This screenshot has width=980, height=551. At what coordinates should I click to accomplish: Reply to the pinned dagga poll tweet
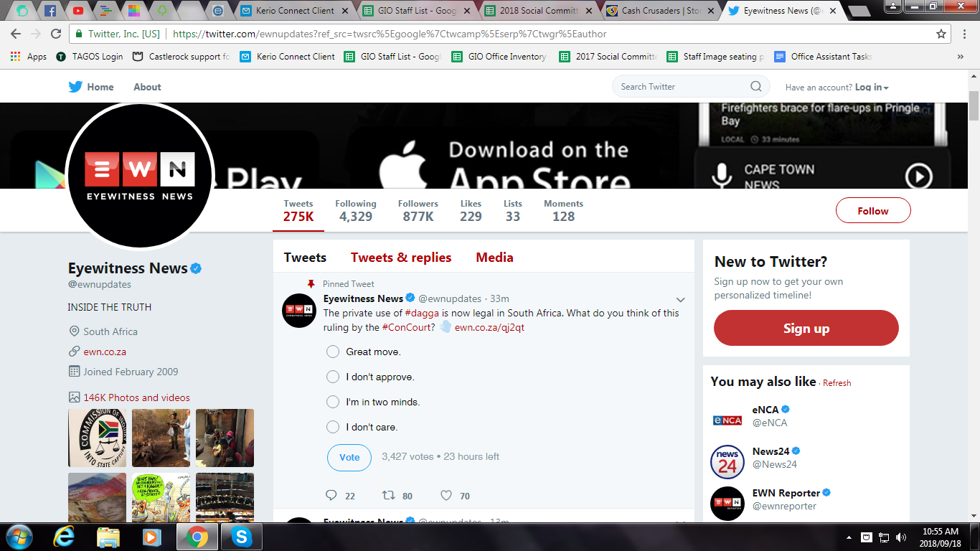[x=331, y=495]
